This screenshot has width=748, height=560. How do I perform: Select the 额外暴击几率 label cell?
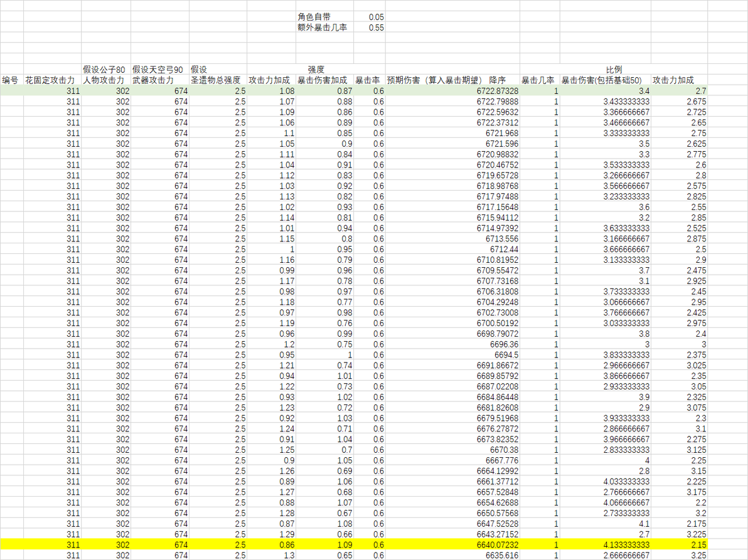(x=324, y=28)
